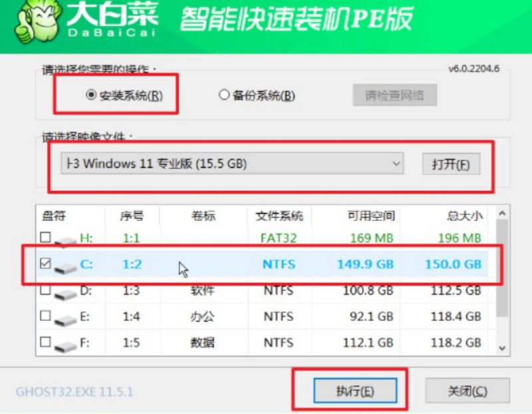This screenshot has height=414, width=532.
Task: Click the C: drive icon
Action: pyautogui.click(x=65, y=268)
